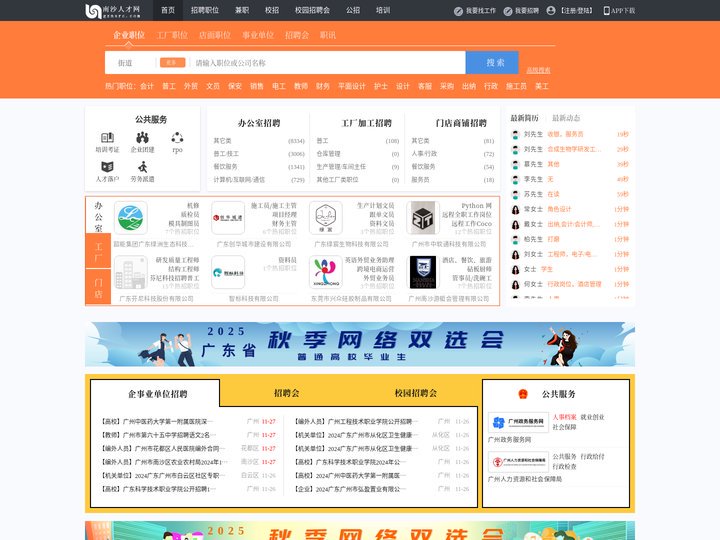
Task: Click 人事档案 link in 公共服务
Action: [x=564, y=417]
